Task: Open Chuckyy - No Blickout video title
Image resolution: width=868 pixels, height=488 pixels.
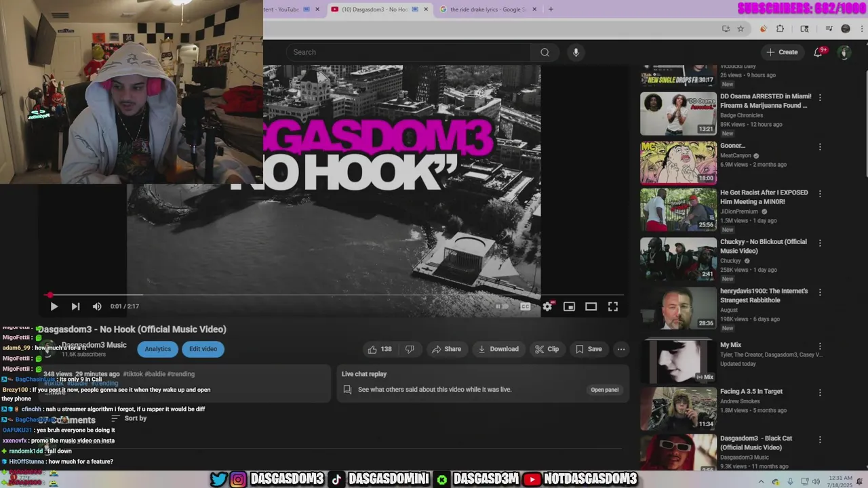Action: coord(764,246)
